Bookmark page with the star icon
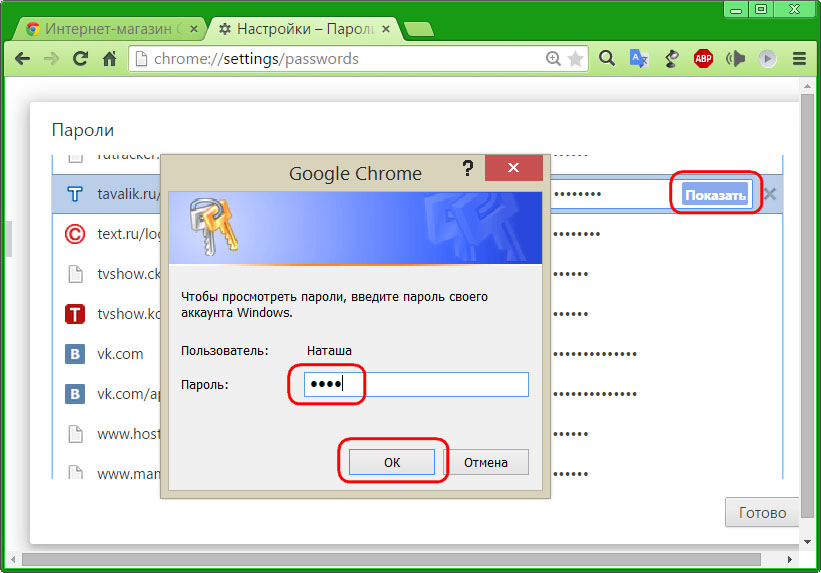Viewport: 821px width, 573px height. tap(575, 59)
